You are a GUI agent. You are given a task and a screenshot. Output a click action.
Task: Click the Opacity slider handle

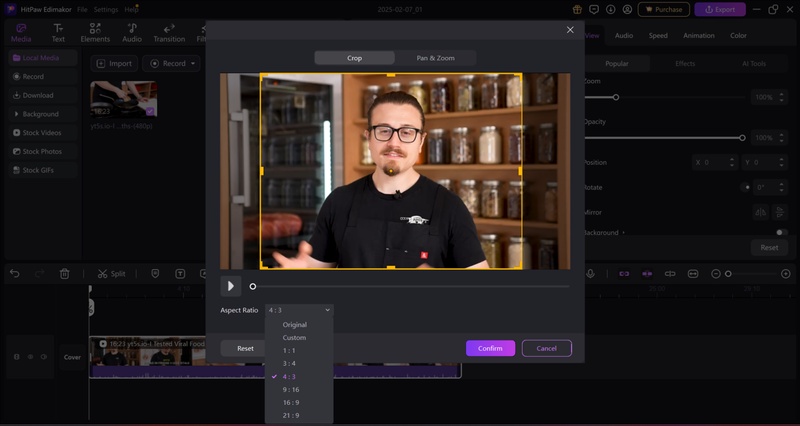click(x=742, y=138)
